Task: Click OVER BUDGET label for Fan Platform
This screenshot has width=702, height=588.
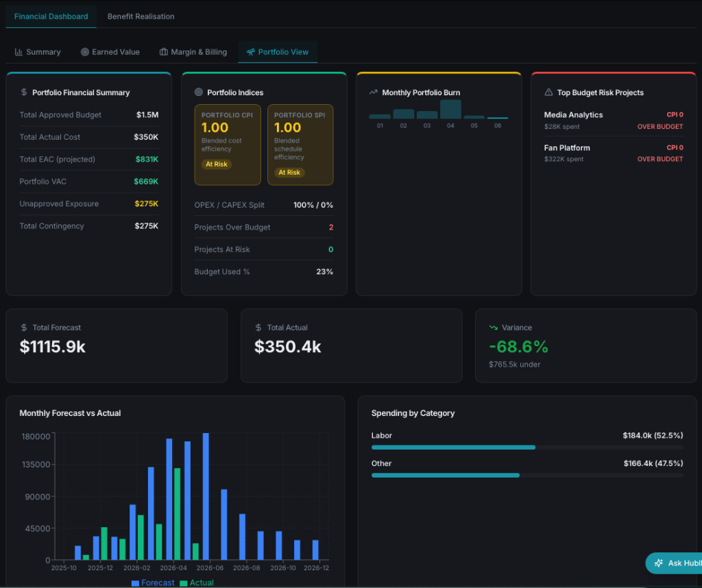Action: (660, 159)
